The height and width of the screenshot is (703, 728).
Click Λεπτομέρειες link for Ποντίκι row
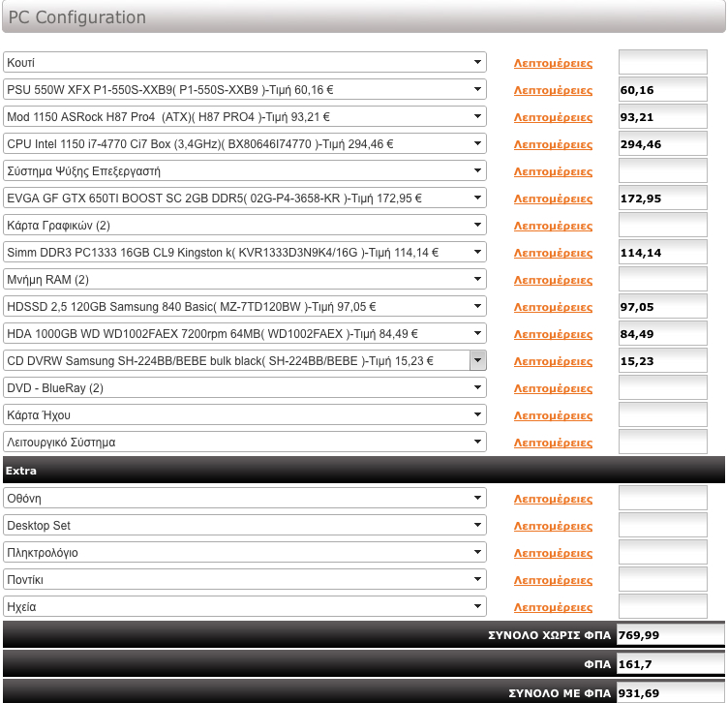point(553,580)
